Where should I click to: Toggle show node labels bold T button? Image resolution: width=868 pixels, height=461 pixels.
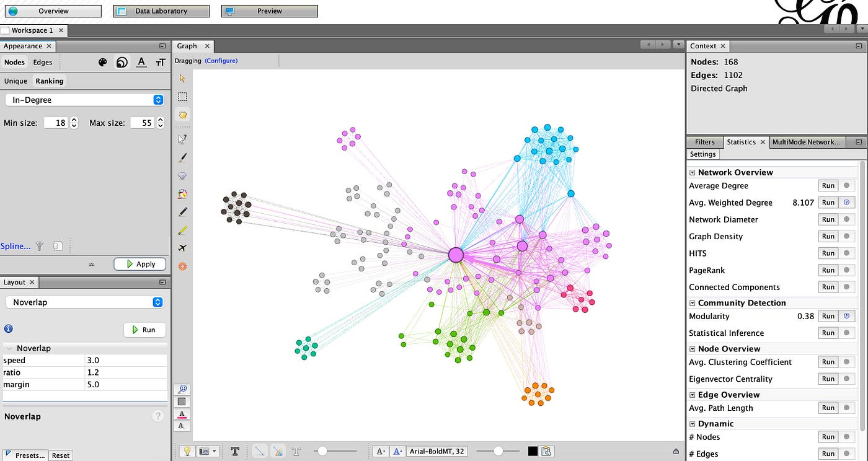click(235, 451)
